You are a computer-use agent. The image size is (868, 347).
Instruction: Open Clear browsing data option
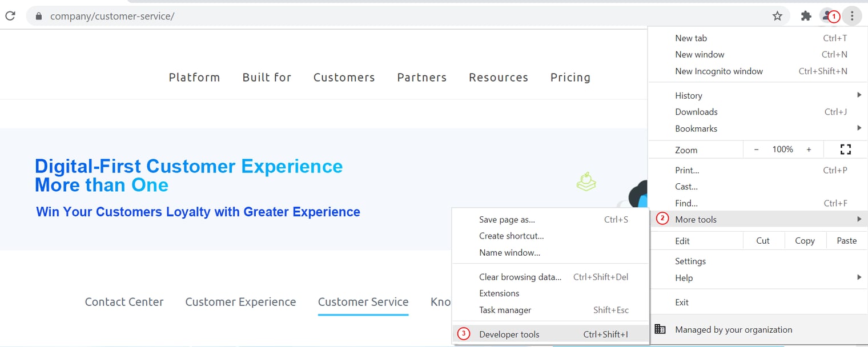(x=520, y=277)
